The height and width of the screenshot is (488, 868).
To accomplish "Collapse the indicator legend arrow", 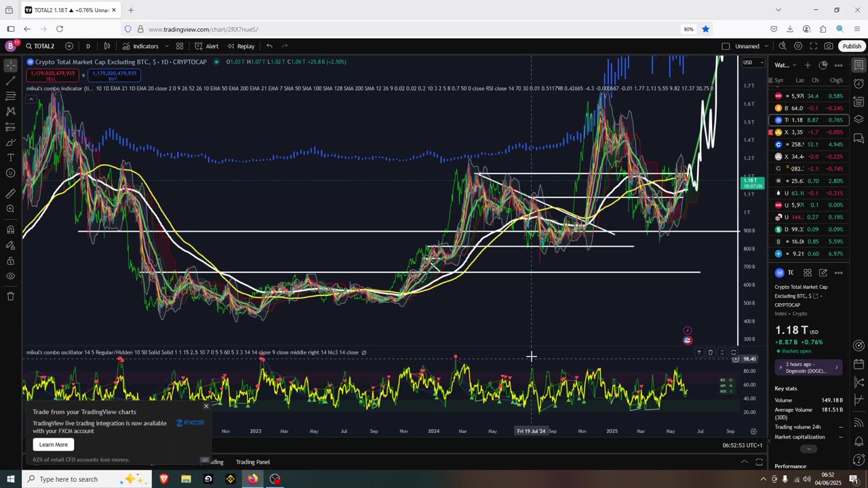I will (31, 99).
